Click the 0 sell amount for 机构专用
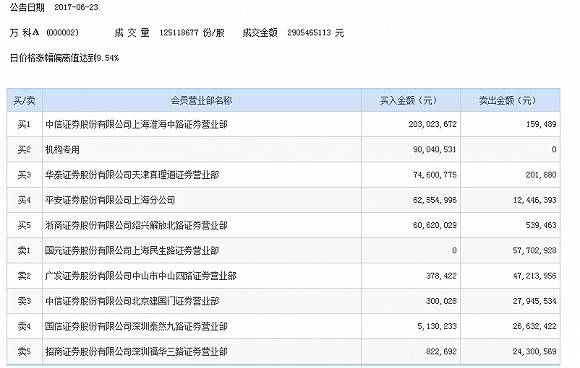The width and height of the screenshot is (580, 368). pyautogui.click(x=554, y=150)
